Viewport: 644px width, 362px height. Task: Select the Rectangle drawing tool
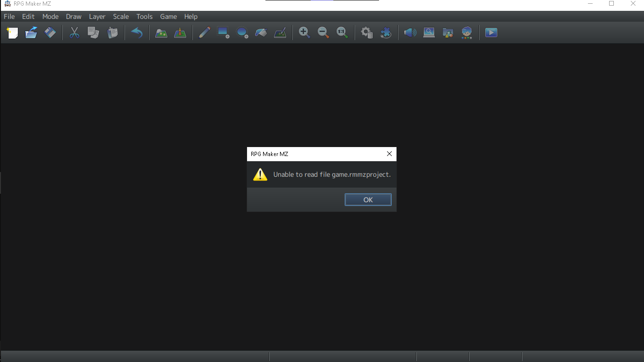tap(223, 33)
